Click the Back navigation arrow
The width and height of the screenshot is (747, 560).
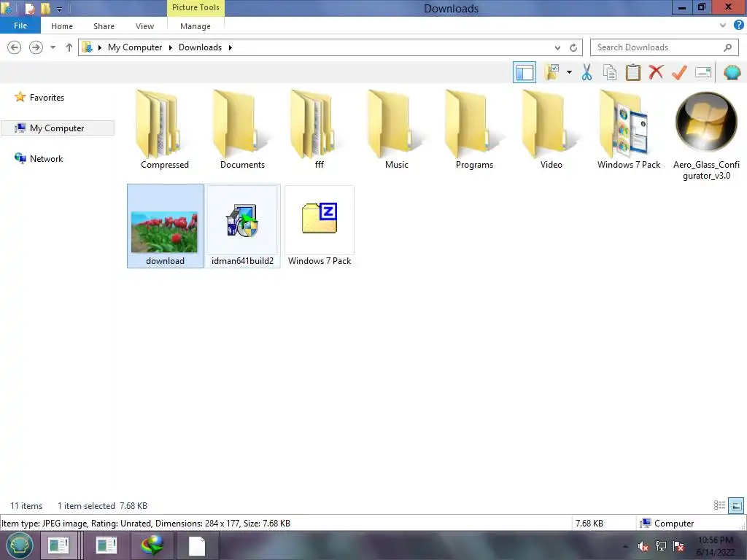coord(15,47)
